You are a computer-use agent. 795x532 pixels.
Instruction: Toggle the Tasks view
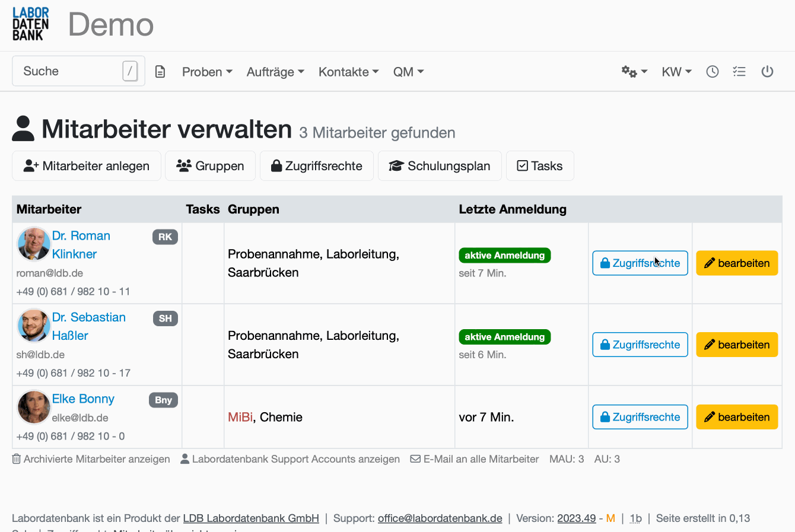540,165
